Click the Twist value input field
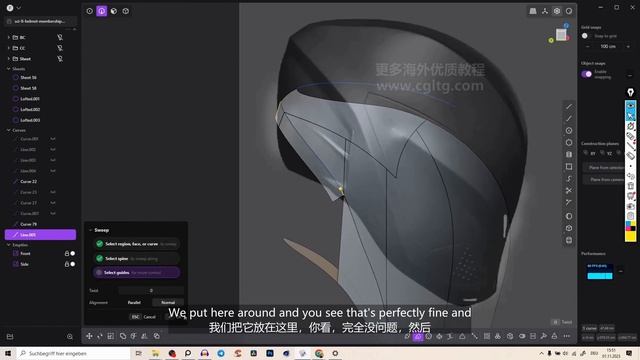The width and height of the screenshot is (640, 360). [151, 290]
